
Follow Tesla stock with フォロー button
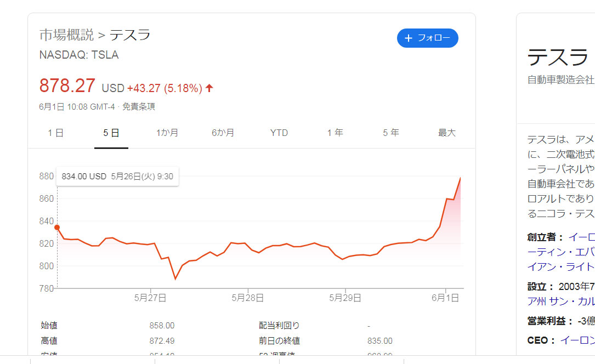428,38
